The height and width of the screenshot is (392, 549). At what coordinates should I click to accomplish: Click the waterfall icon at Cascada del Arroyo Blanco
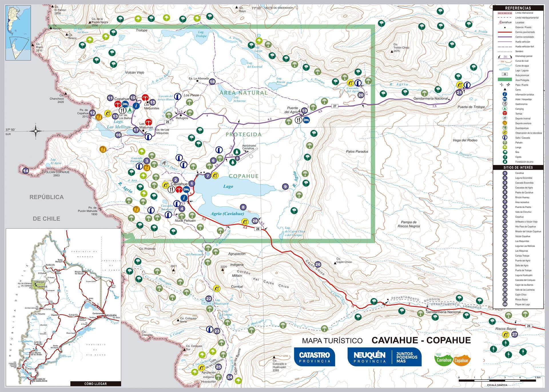pyautogui.click(x=178, y=97)
